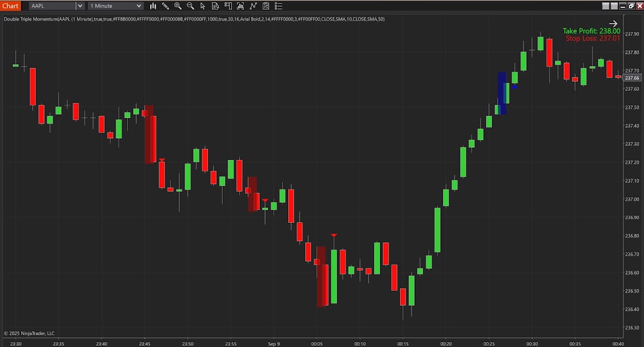Screen dimensions: 644x347
Task: Click the first gray link button
Action: (606, 6)
